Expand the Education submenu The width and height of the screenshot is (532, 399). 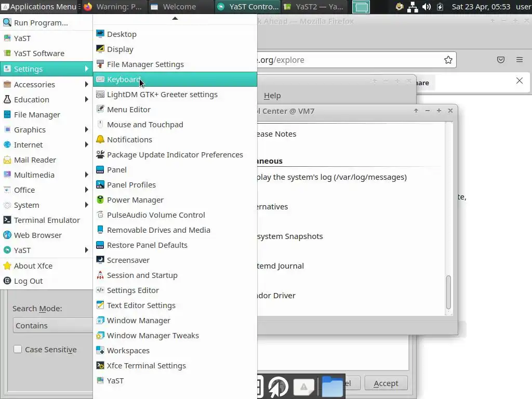[x=46, y=99]
